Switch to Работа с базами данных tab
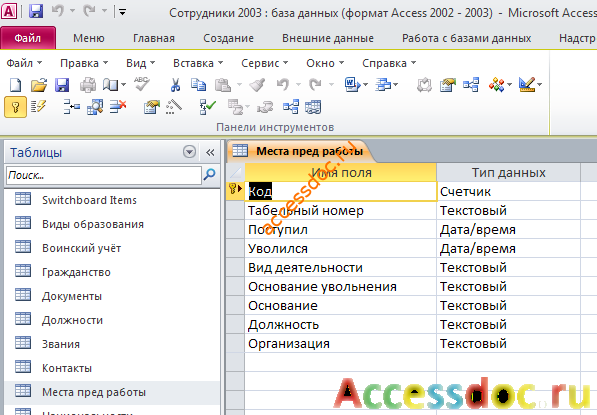The width and height of the screenshot is (597, 415). 466,38
